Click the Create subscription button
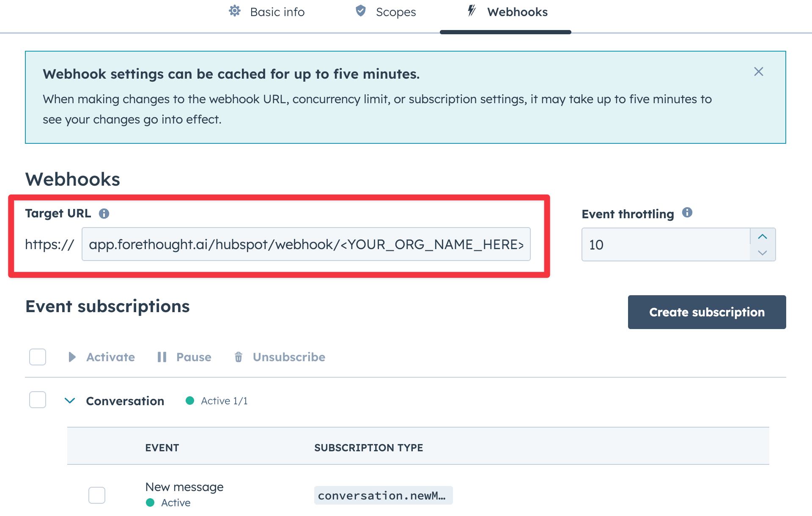Screen dimensions: 812x516 pos(707,312)
